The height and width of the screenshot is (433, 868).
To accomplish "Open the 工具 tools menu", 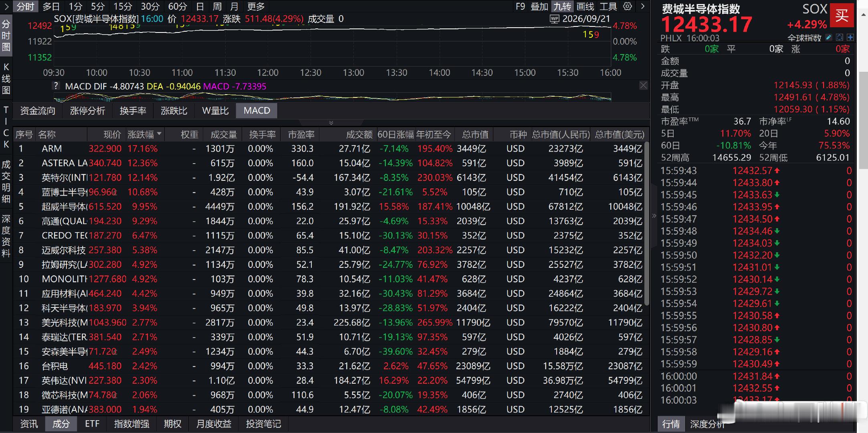I will click(x=608, y=6).
